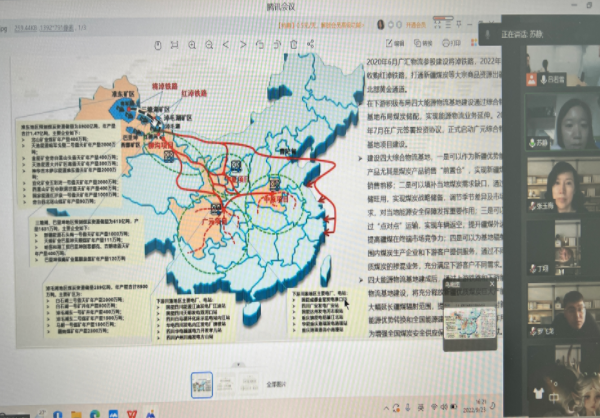Open the red WPS Office taskbar icon
This screenshot has width=600, height=418.
coord(132,414)
